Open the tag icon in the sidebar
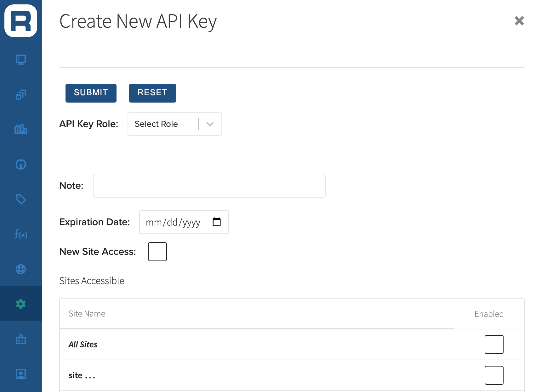The image size is (536, 392). (21, 199)
